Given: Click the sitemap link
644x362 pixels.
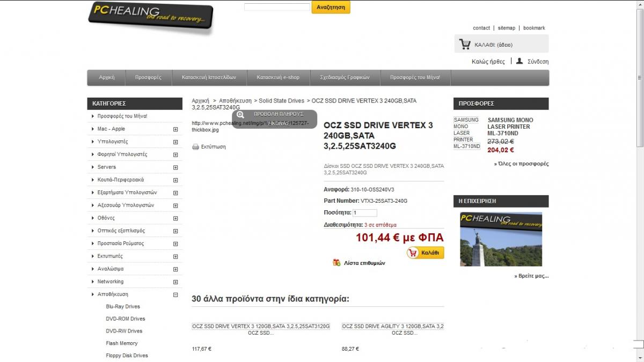Looking at the screenshot, I should (x=506, y=28).
